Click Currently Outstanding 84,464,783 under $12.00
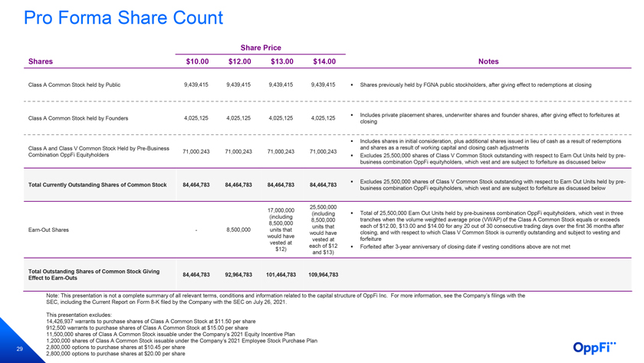Screen dimensions: 644x363 pos(238,185)
